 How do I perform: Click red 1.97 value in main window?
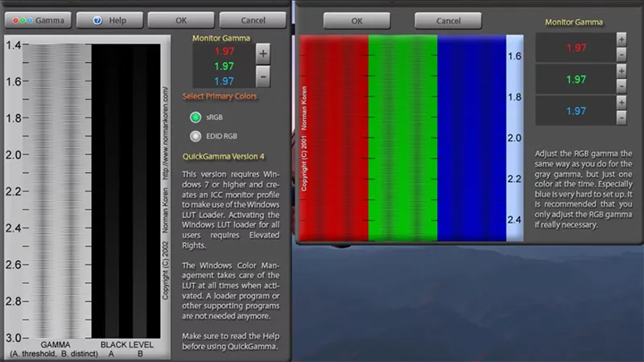tap(224, 51)
